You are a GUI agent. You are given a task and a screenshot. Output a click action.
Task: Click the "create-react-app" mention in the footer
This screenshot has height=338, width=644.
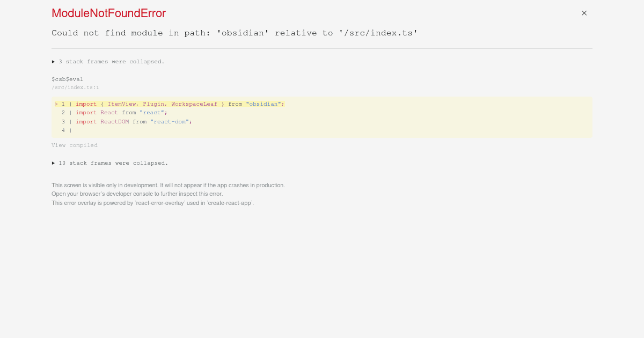[232, 203]
